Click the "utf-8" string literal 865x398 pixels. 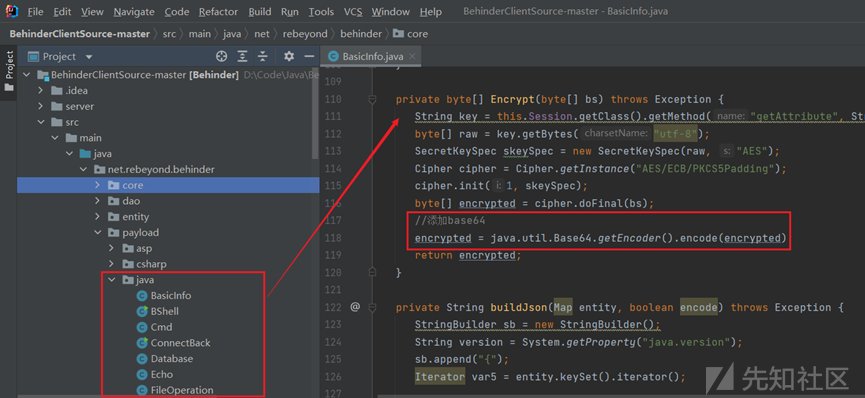point(676,134)
